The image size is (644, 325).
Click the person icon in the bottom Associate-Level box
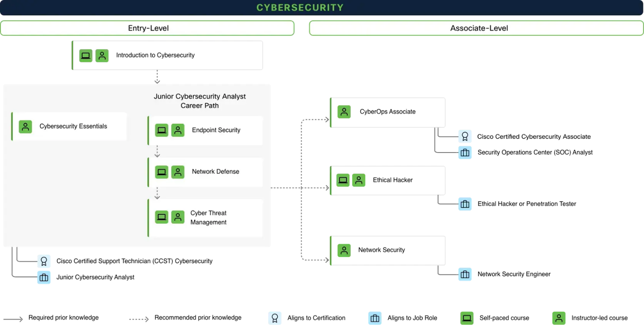(344, 251)
